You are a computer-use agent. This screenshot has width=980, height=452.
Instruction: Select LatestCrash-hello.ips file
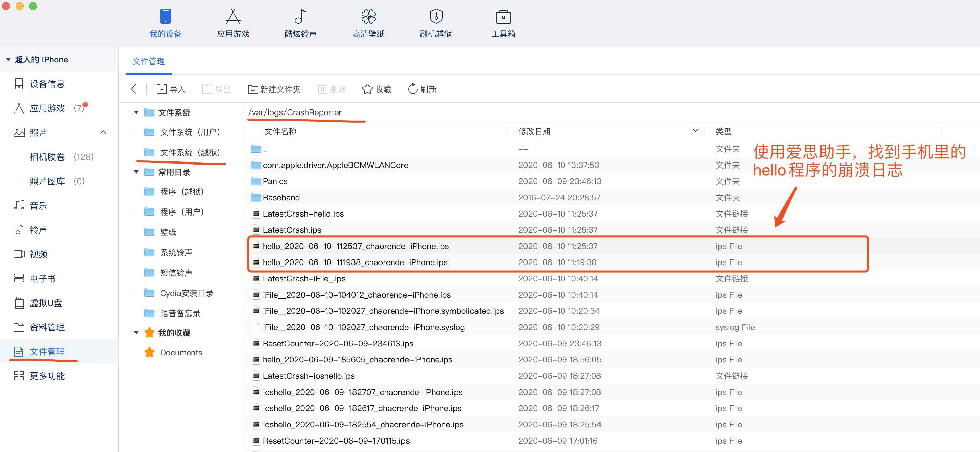click(x=612, y=214)
